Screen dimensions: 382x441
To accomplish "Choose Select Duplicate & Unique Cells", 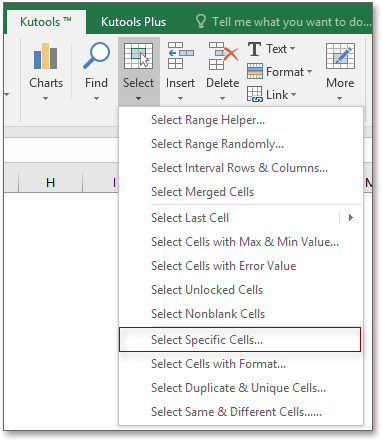I will pyautogui.click(x=241, y=388).
